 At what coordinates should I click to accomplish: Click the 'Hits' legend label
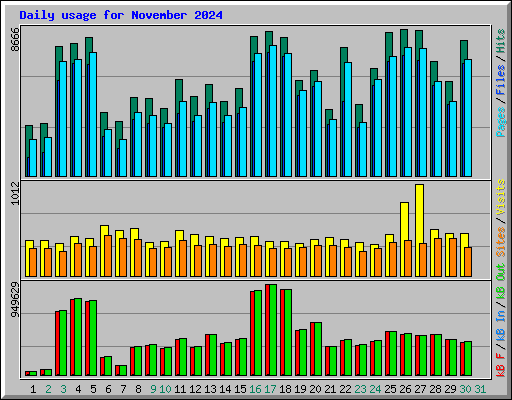(501, 41)
